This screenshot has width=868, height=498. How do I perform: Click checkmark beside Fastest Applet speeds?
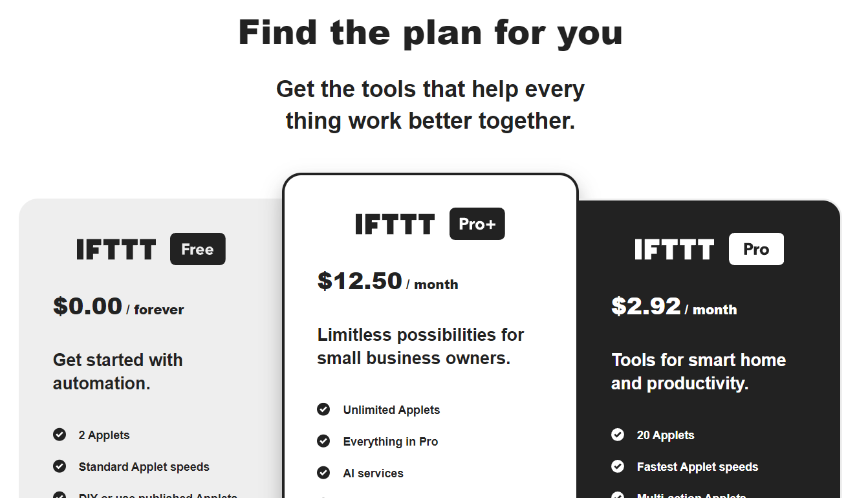point(618,466)
